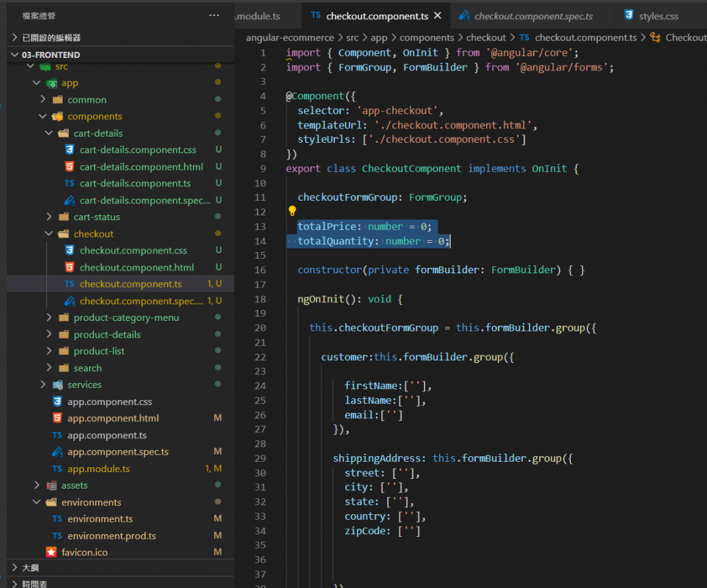Click HTML5 icon beside app.component.html

[57, 418]
